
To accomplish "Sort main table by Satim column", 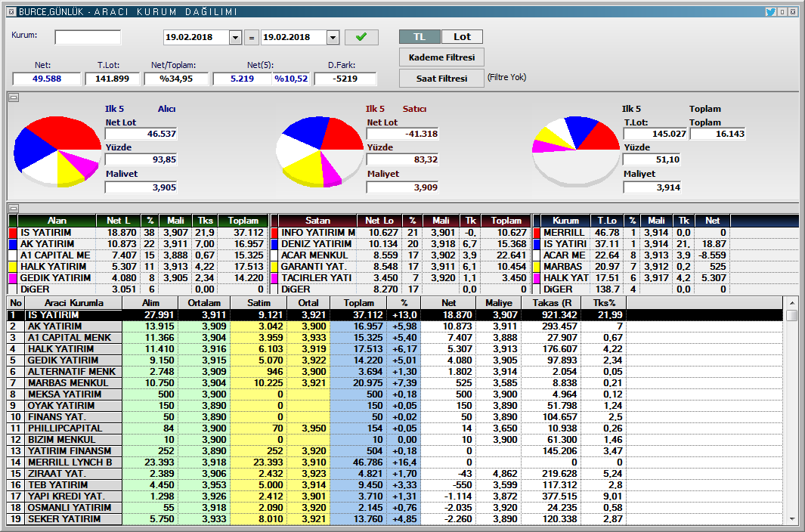I will (259, 303).
